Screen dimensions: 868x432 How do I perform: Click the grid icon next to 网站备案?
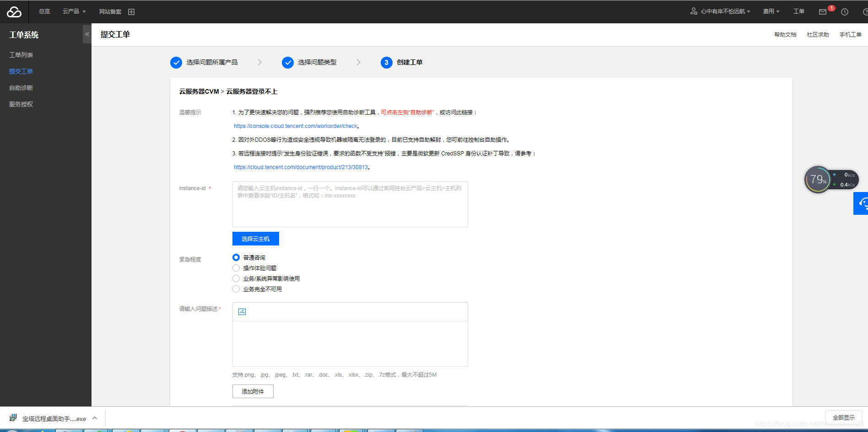tap(131, 11)
